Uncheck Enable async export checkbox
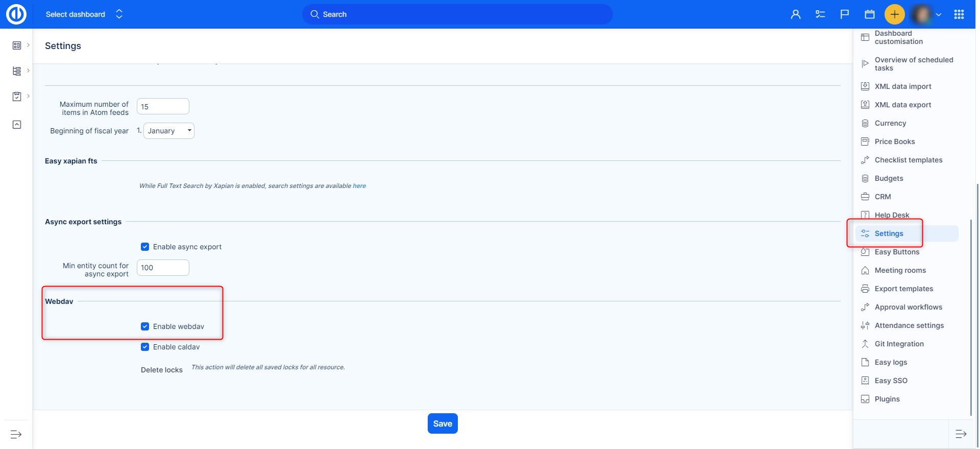980x449 pixels. [x=145, y=247]
